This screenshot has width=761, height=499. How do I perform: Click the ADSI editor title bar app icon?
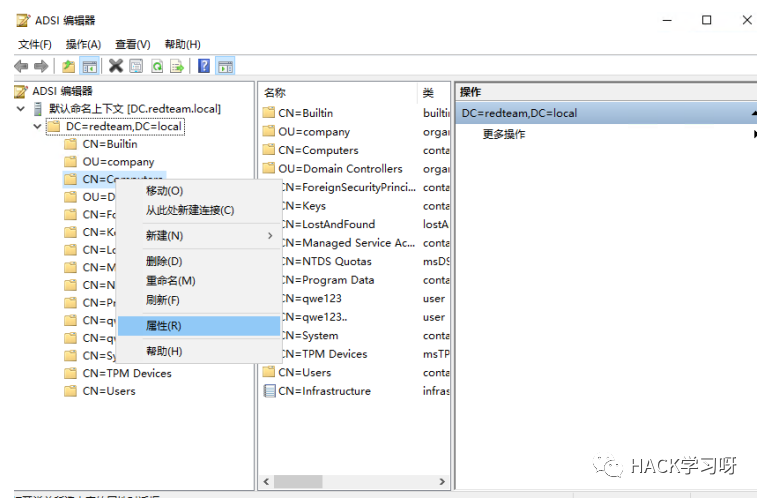23,20
